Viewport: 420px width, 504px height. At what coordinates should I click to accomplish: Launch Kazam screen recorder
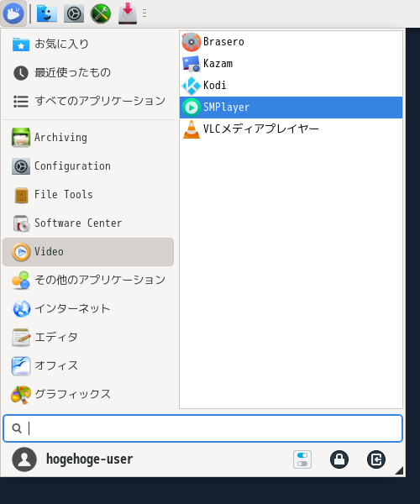[291, 64]
